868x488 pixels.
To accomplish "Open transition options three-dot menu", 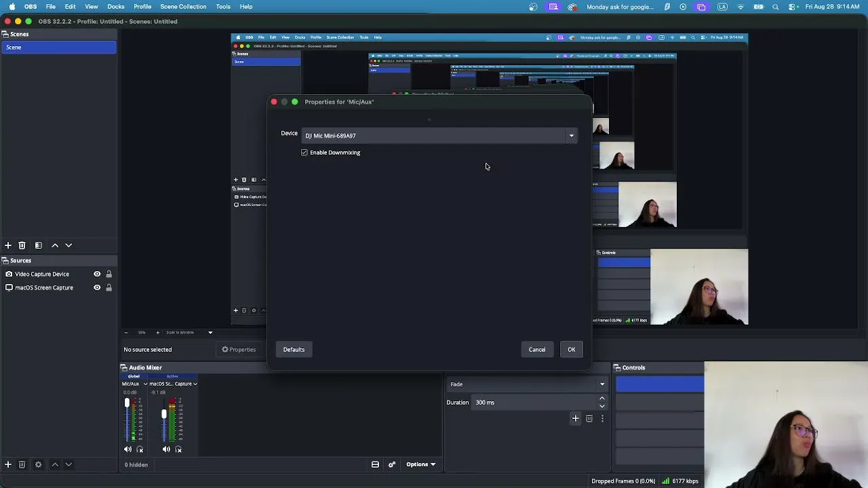I will 602,418.
